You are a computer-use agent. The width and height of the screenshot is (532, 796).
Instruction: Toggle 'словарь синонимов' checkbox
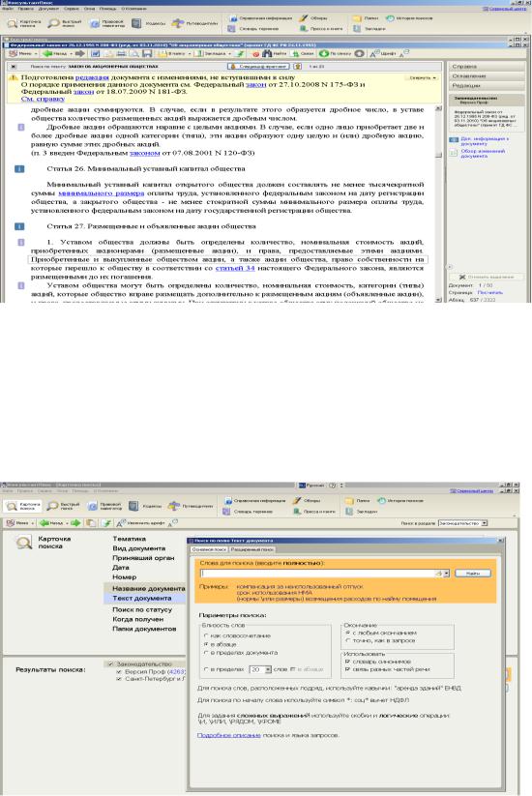[347, 662]
